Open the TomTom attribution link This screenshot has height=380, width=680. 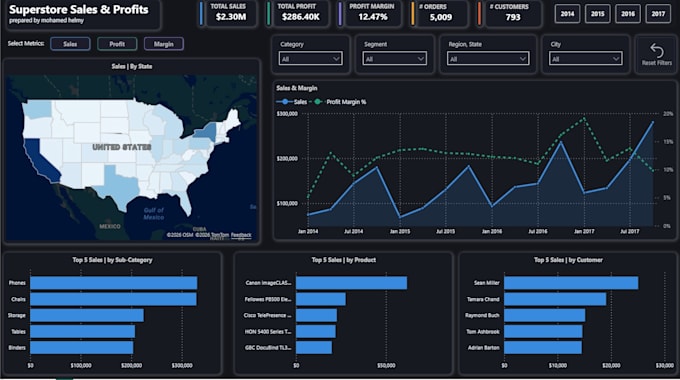[x=220, y=235]
